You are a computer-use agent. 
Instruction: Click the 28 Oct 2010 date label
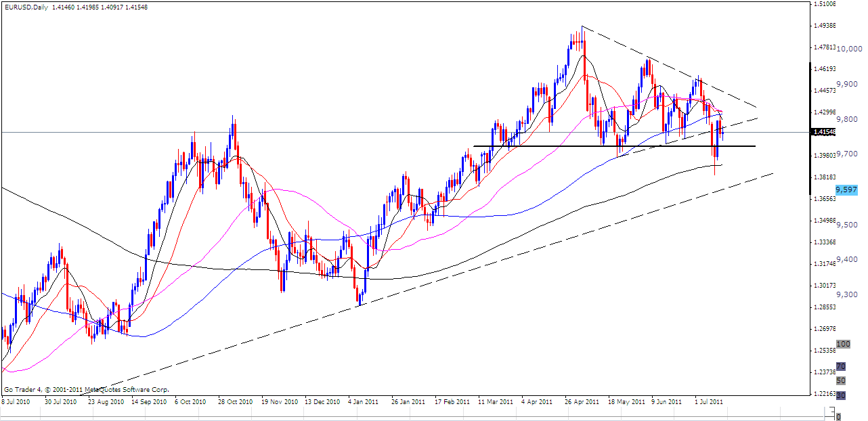tap(234, 401)
